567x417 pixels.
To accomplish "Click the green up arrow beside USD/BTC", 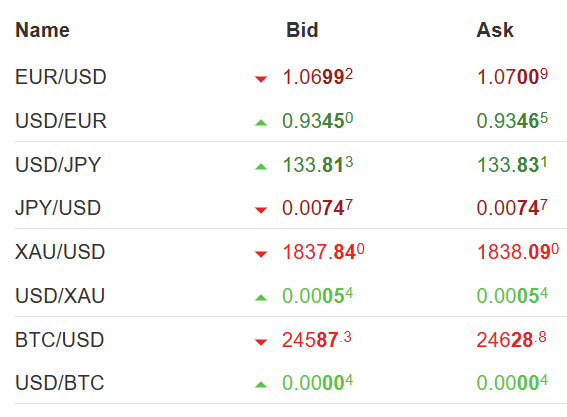I will pyautogui.click(x=261, y=385).
